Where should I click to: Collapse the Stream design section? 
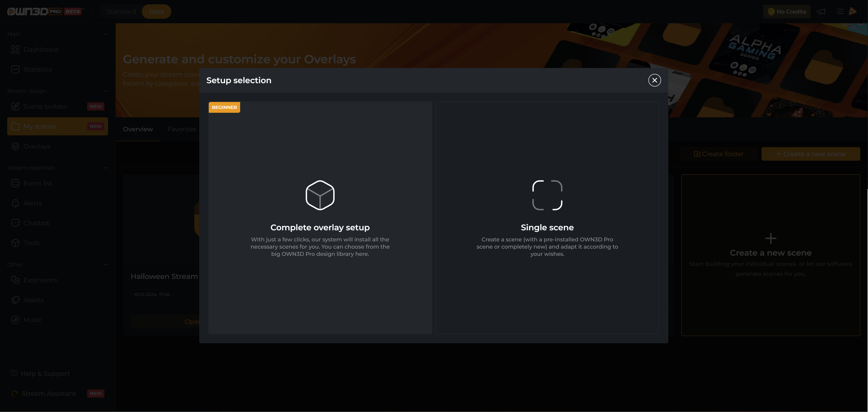click(x=106, y=91)
